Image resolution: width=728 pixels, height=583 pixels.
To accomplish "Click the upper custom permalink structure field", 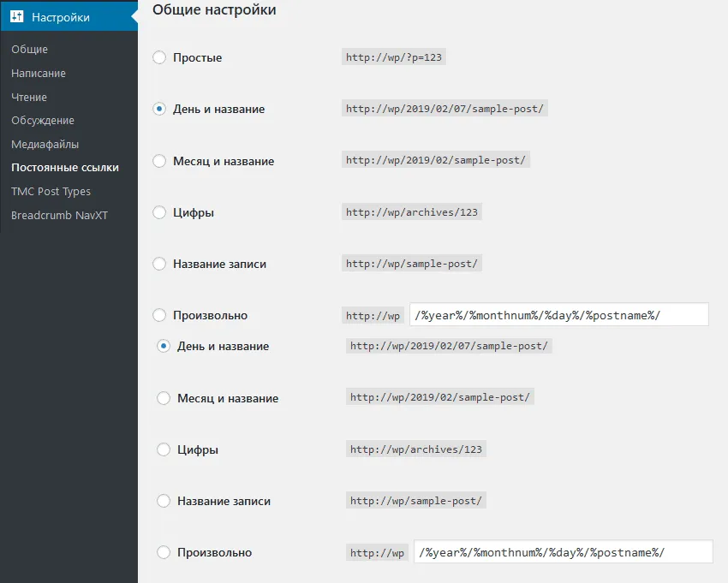I will point(559,315).
